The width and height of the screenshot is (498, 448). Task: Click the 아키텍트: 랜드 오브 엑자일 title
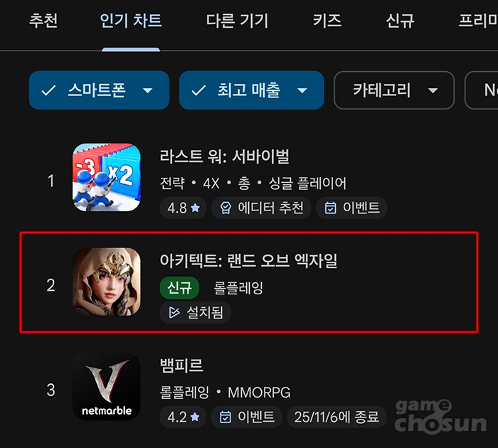pyautogui.click(x=248, y=261)
